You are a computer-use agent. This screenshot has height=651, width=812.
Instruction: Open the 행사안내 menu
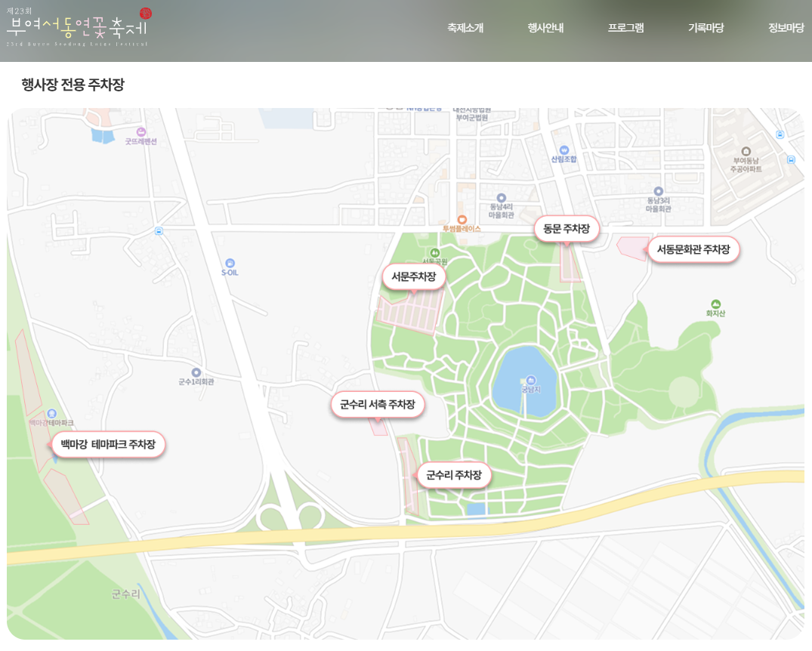click(545, 28)
